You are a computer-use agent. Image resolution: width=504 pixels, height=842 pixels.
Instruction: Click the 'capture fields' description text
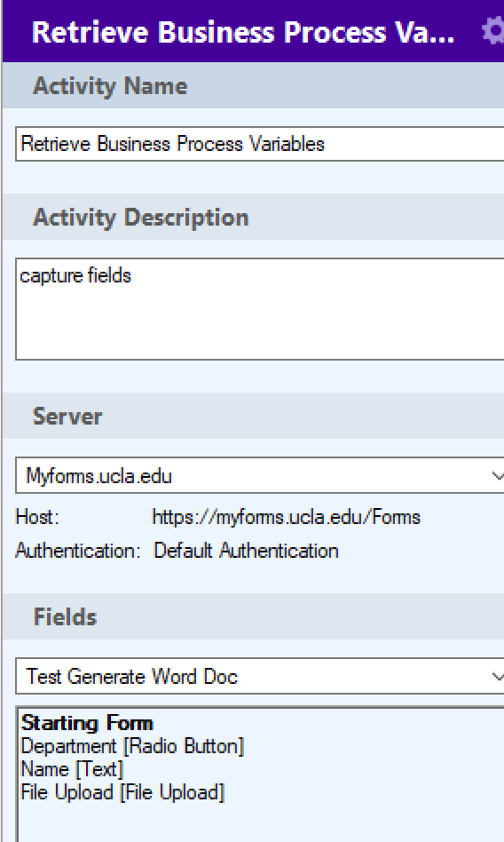tap(75, 276)
